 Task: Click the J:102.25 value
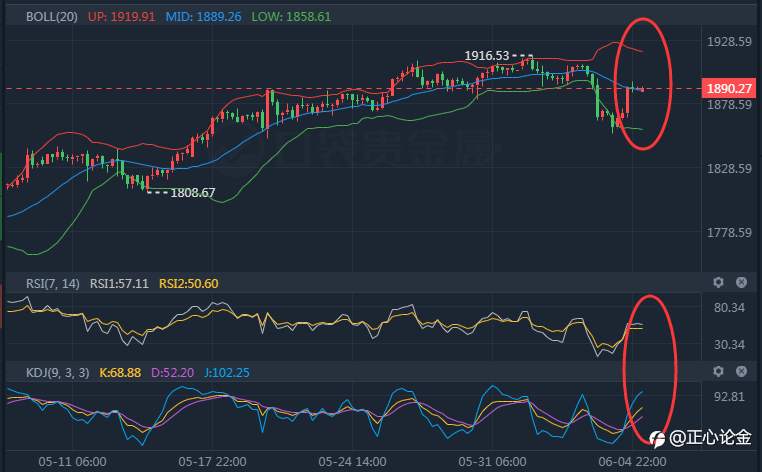pyautogui.click(x=227, y=373)
